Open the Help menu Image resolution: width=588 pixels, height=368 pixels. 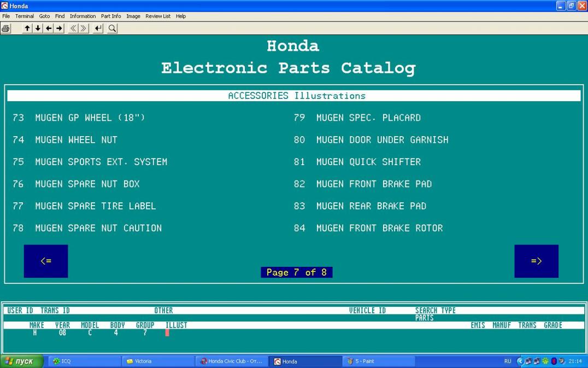(x=181, y=16)
